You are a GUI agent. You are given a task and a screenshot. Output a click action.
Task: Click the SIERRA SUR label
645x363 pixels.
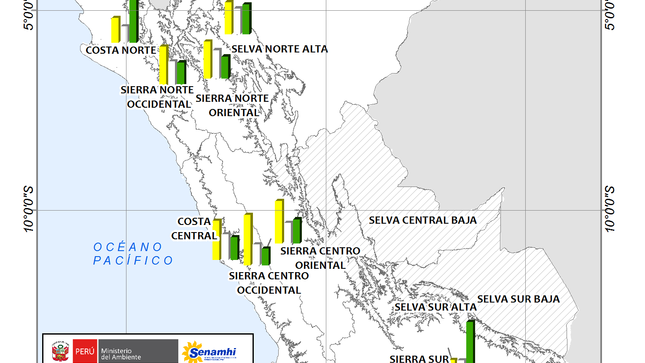(419, 358)
